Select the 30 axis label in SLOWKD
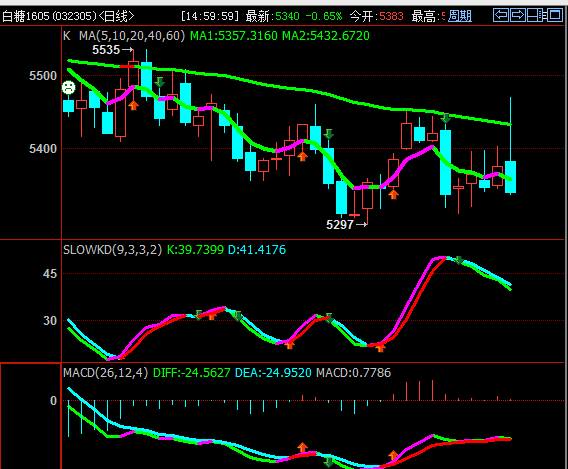 (x=50, y=321)
